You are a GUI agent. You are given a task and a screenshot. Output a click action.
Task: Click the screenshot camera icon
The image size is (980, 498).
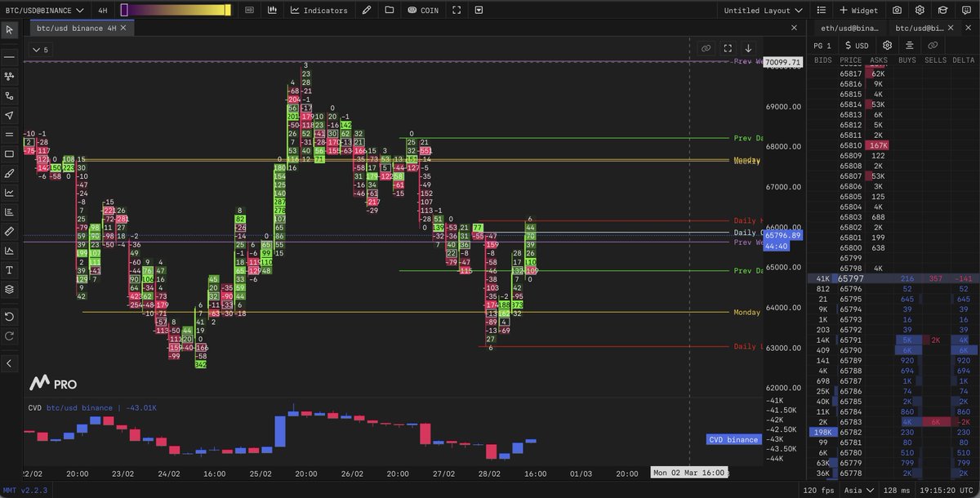click(x=897, y=10)
